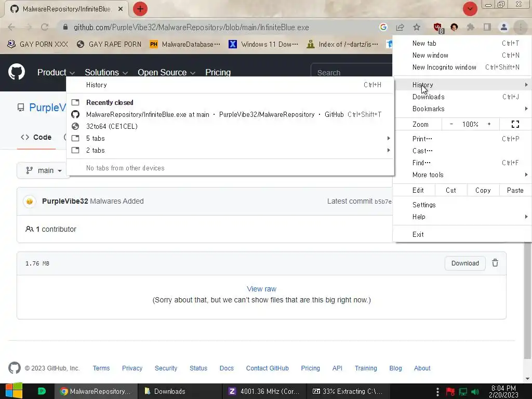
Task: Open a new tab with the red plus button
Action: tap(140, 9)
